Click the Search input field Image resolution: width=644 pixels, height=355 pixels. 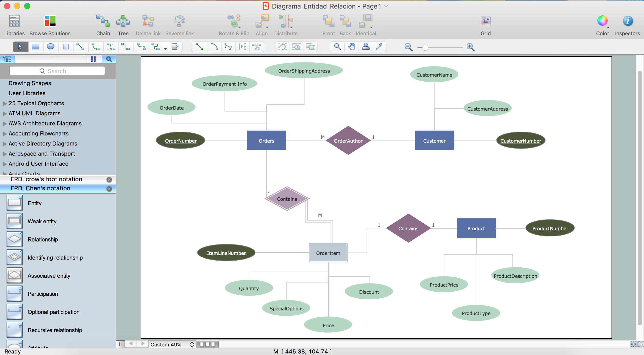[x=57, y=71]
